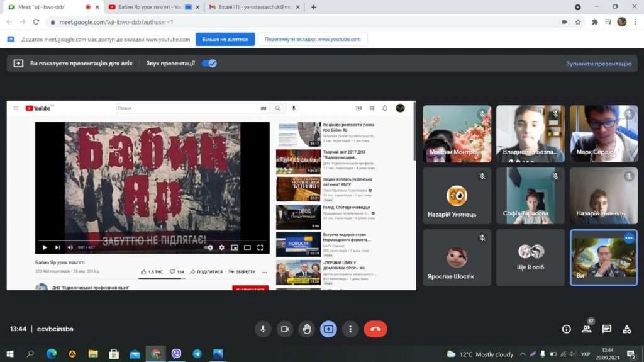Open Windows taskbar search

pos(30,354)
